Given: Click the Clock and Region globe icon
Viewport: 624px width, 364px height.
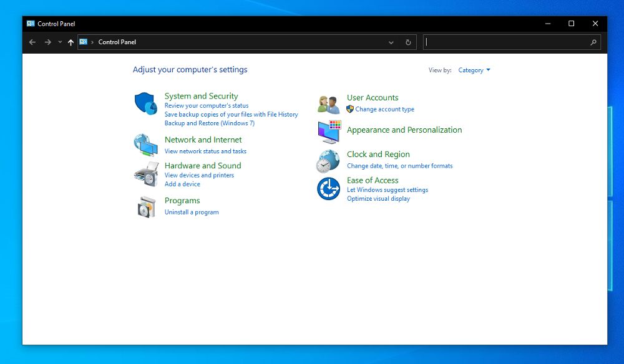Looking at the screenshot, I should (x=328, y=161).
